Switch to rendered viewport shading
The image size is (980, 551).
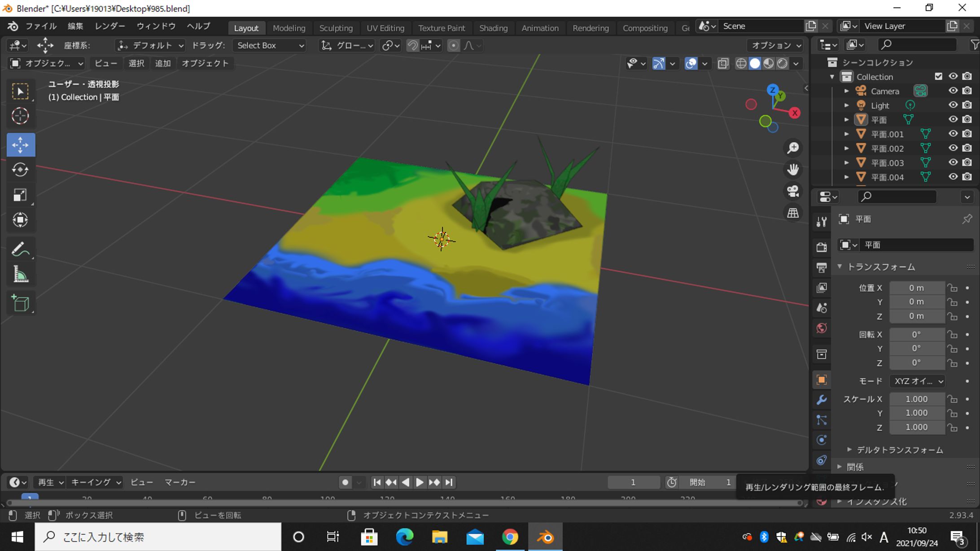coord(782,63)
